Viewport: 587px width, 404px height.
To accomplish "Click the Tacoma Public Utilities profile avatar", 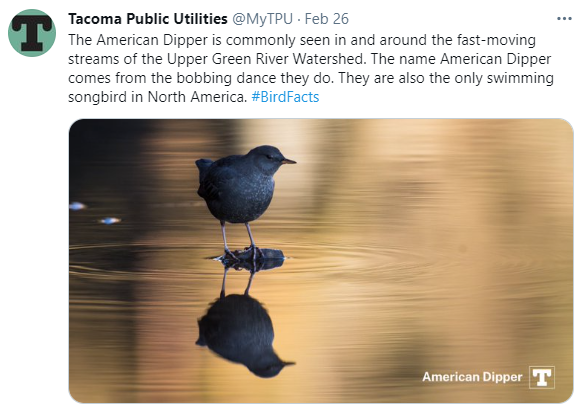I will (x=32, y=33).
